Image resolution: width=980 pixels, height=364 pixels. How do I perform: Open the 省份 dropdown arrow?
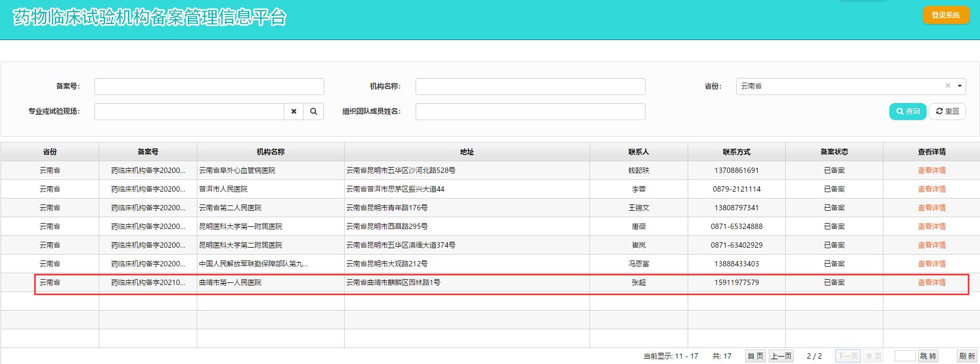pyautogui.click(x=960, y=86)
